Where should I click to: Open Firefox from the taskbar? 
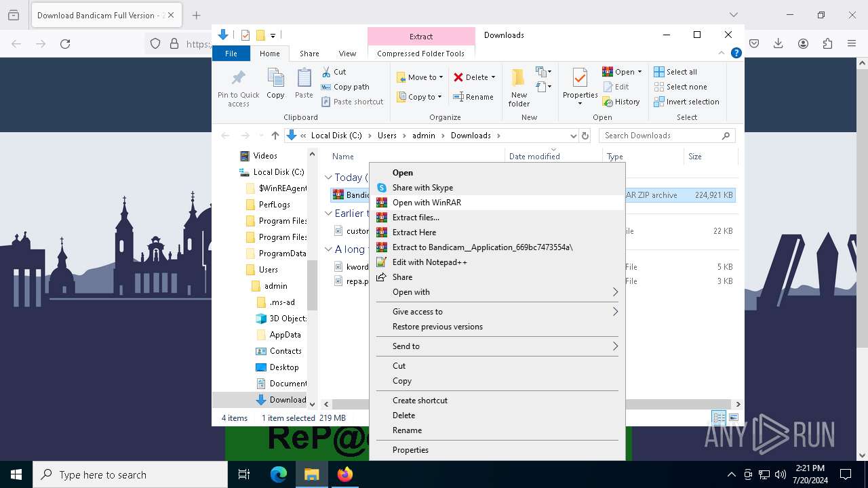(345, 475)
